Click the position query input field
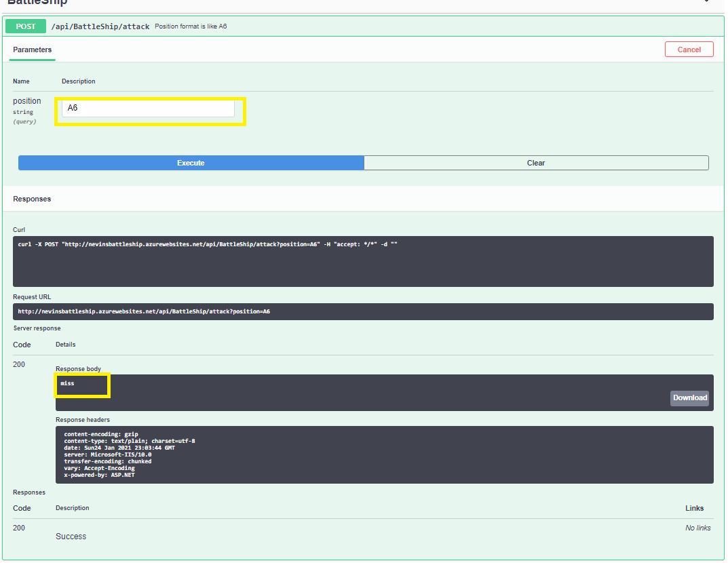The height and width of the screenshot is (563, 728). pos(149,107)
